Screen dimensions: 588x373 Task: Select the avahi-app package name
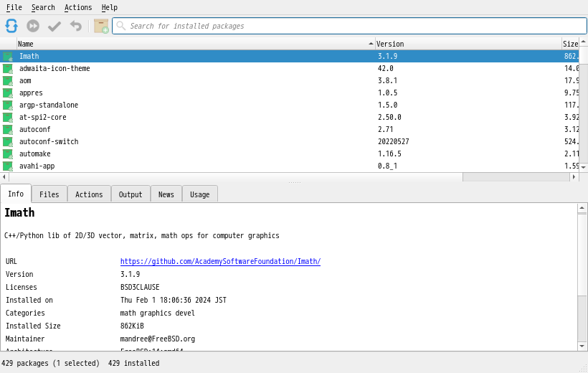(x=37, y=166)
